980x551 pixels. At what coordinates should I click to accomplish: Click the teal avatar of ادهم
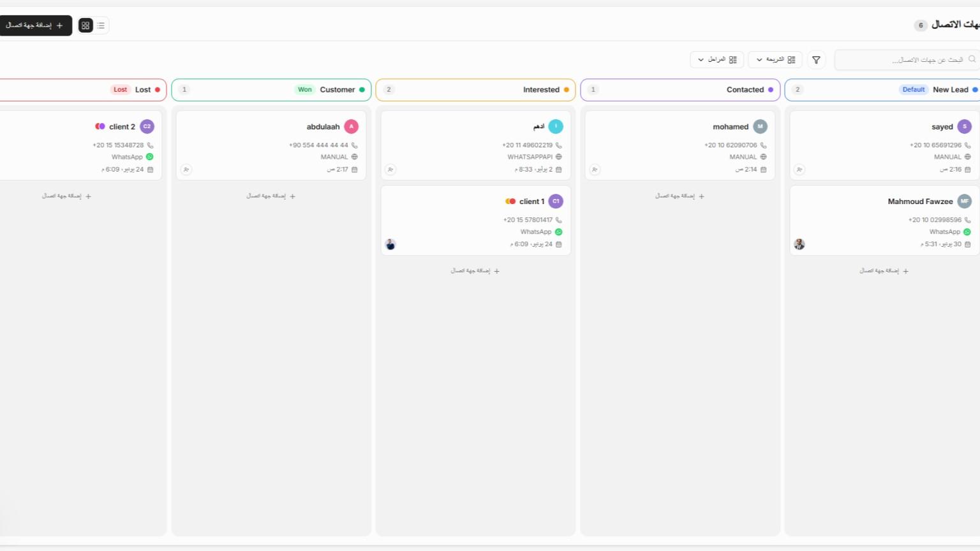click(556, 127)
